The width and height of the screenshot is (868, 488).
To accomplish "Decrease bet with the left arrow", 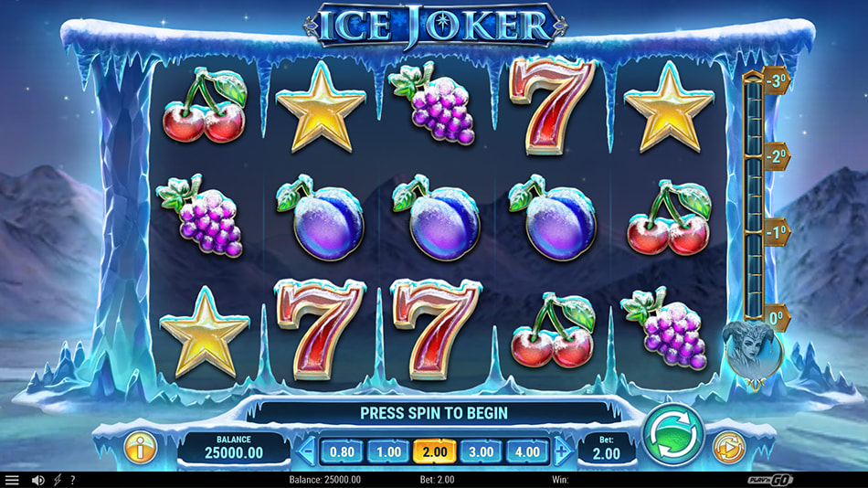I will [306, 451].
